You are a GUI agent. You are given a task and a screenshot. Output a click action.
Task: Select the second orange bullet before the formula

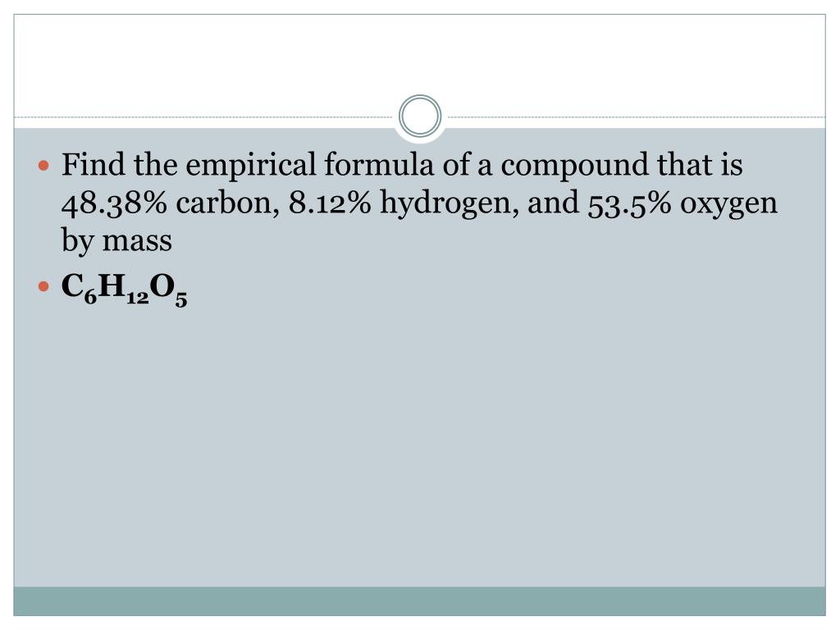pyautogui.click(x=44, y=286)
